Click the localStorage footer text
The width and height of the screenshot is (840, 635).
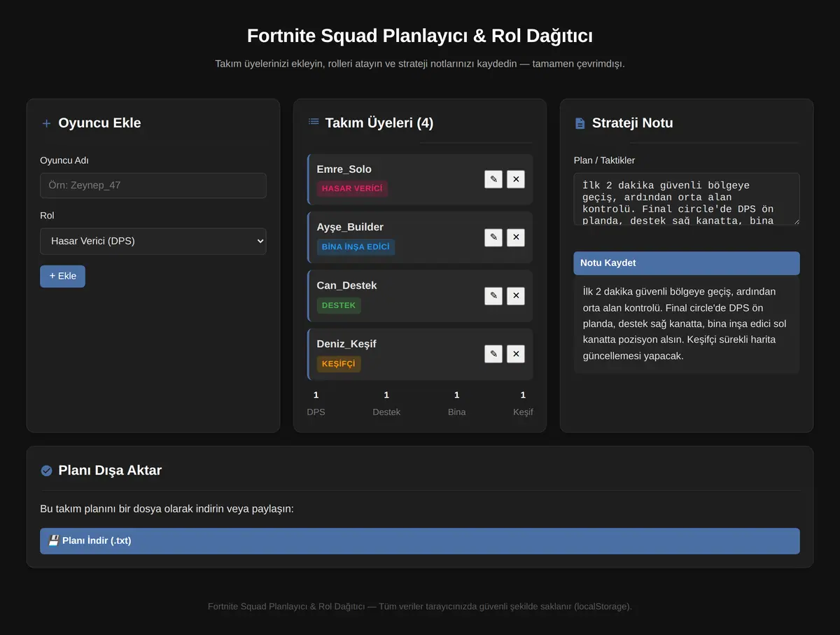coord(420,606)
